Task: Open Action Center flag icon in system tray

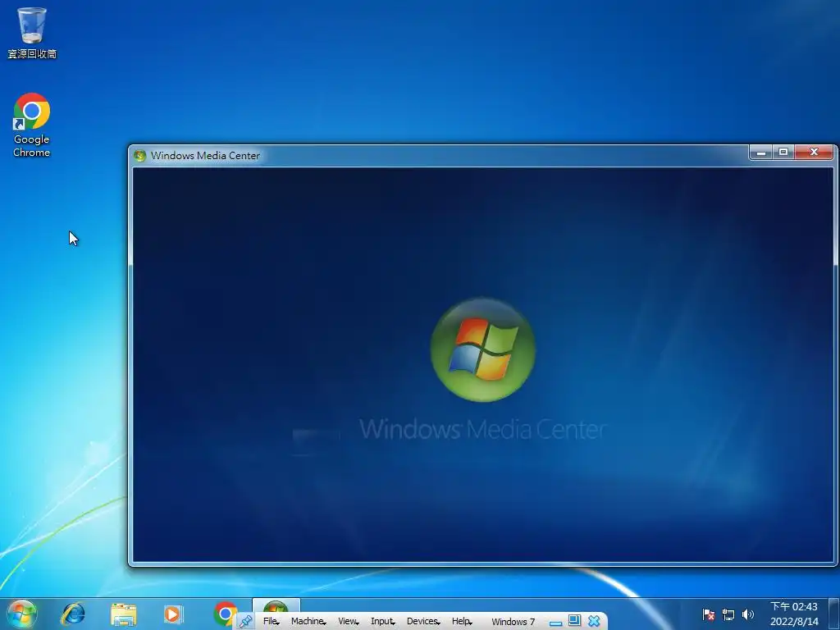Action: click(x=708, y=614)
